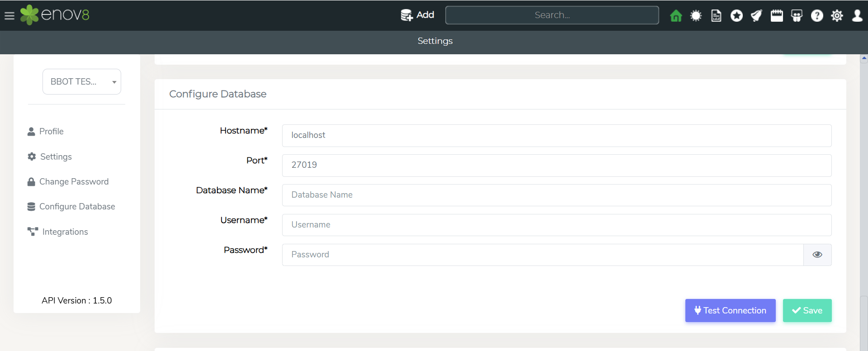This screenshot has height=351, width=868.
Task: Click the Add database button
Action: (x=417, y=15)
